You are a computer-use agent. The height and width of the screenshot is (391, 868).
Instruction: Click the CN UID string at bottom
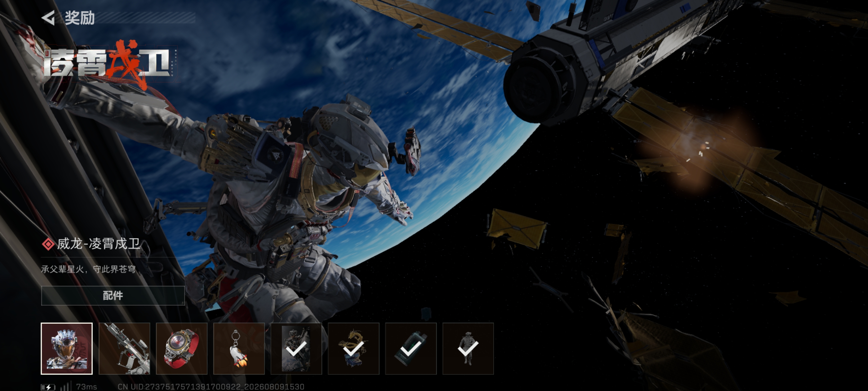[x=211, y=387]
